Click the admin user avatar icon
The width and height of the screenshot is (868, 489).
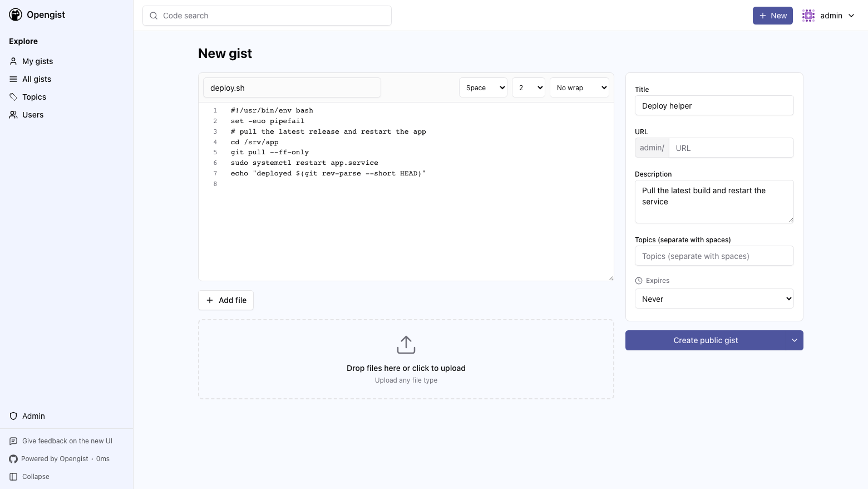click(x=808, y=16)
